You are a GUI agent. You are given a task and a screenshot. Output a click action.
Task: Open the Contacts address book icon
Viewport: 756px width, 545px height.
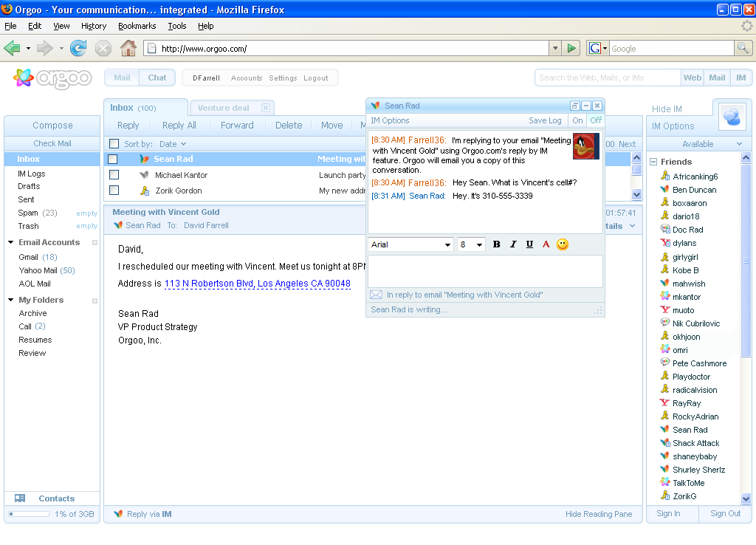tap(20, 498)
